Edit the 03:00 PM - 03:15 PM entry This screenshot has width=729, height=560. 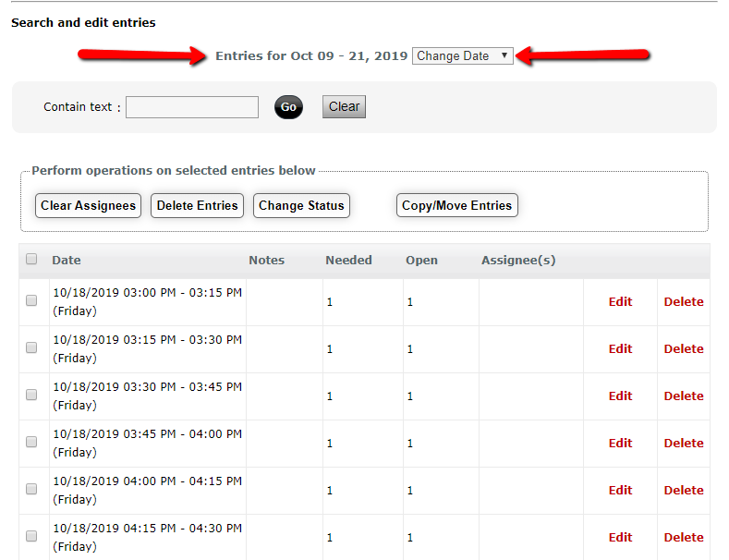tap(620, 302)
